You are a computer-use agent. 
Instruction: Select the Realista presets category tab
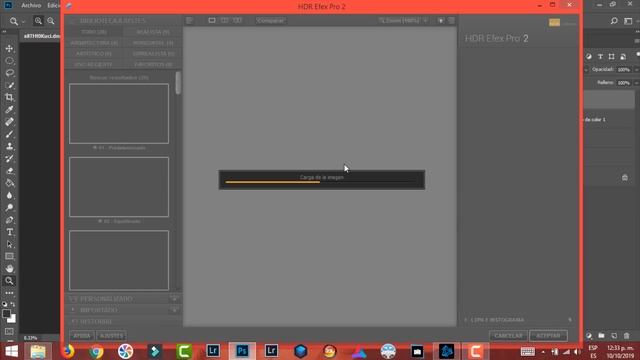(x=153, y=32)
